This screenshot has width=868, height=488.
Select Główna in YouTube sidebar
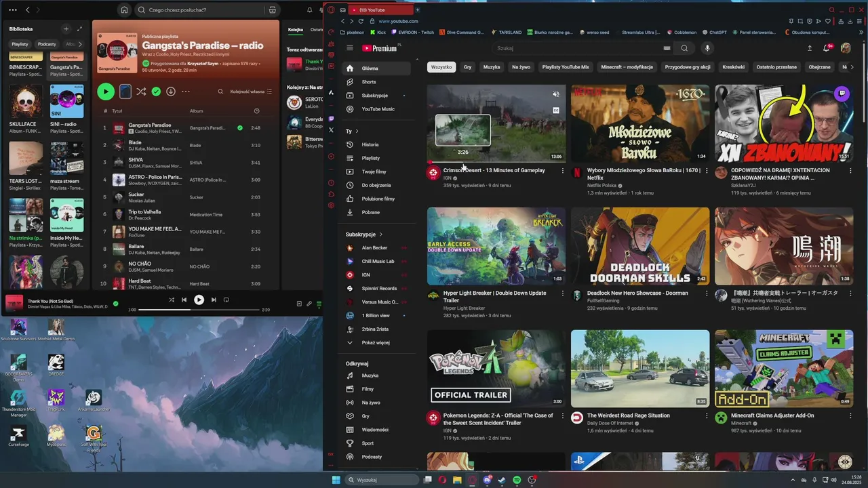[377, 68]
